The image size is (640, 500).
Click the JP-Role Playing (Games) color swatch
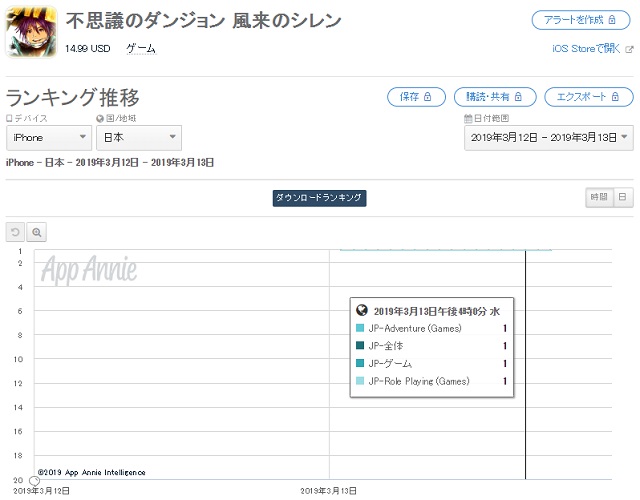pyautogui.click(x=360, y=381)
